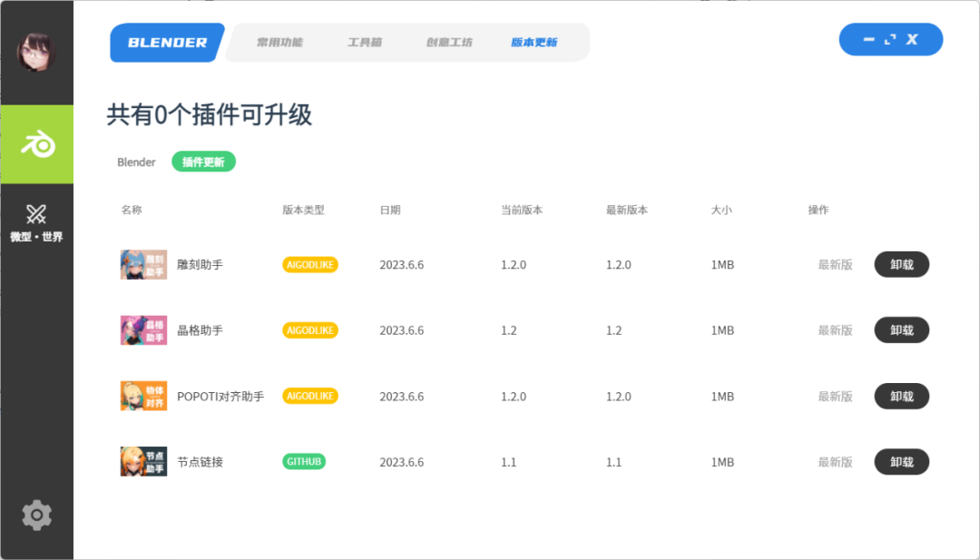This screenshot has height=560, width=980.
Task: Click the AIGODLIKE tag on POPOTI对齐助手 row
Action: click(x=310, y=397)
